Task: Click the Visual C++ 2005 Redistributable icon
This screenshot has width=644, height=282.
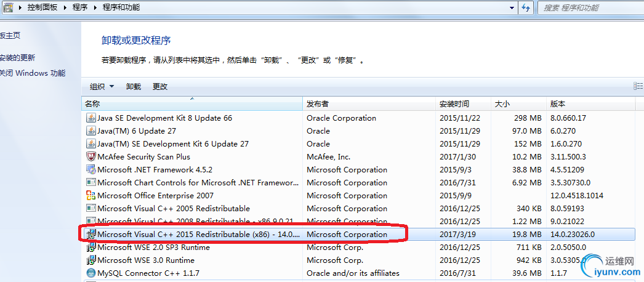Action: [91, 209]
